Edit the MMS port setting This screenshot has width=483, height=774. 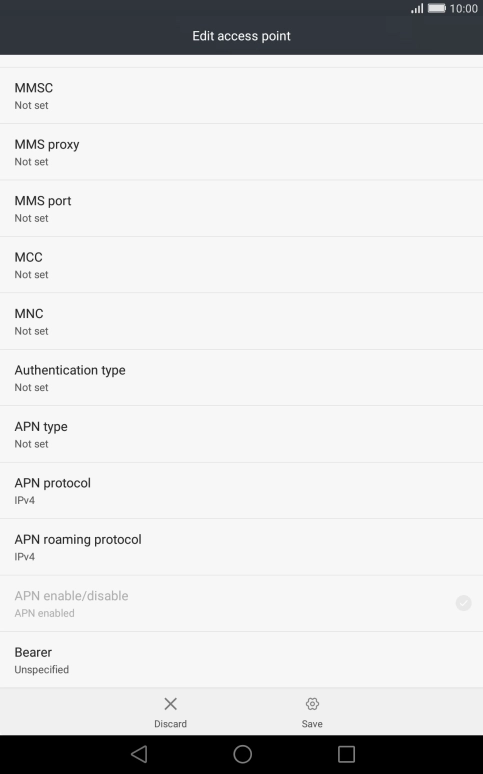click(x=242, y=209)
